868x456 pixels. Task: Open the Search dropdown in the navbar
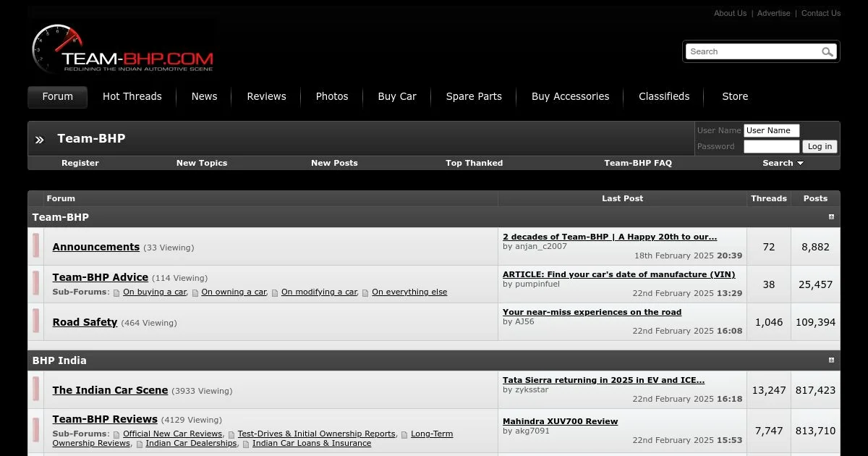[x=783, y=163]
